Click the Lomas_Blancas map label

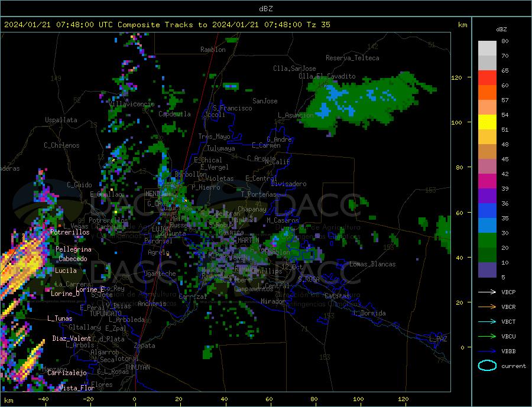pyautogui.click(x=372, y=264)
